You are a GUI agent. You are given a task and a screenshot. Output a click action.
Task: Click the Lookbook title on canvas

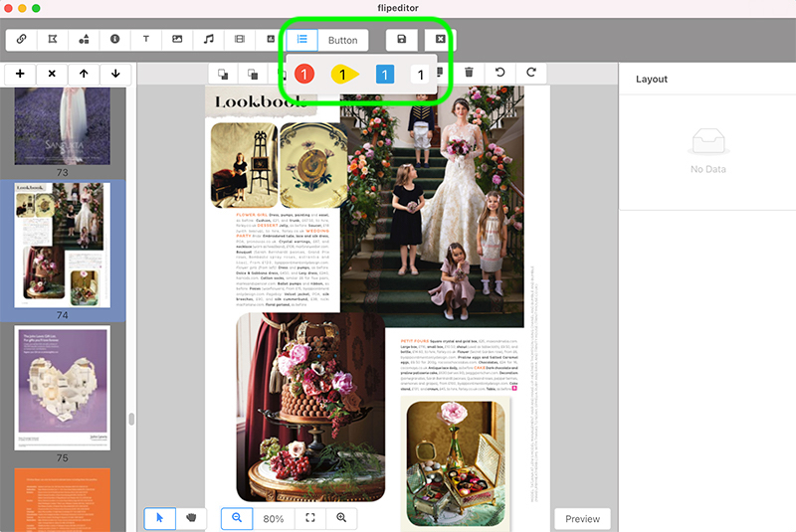click(259, 102)
